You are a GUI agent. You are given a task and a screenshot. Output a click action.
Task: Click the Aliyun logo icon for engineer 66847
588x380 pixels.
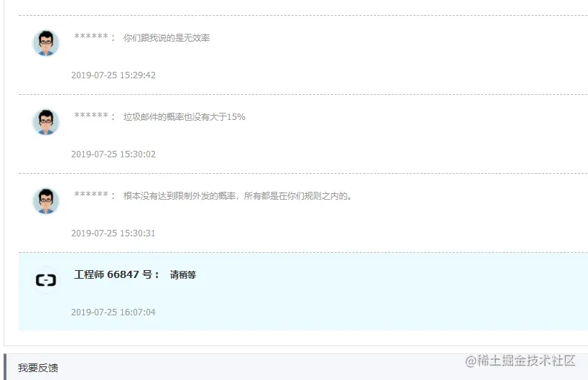[46, 280]
